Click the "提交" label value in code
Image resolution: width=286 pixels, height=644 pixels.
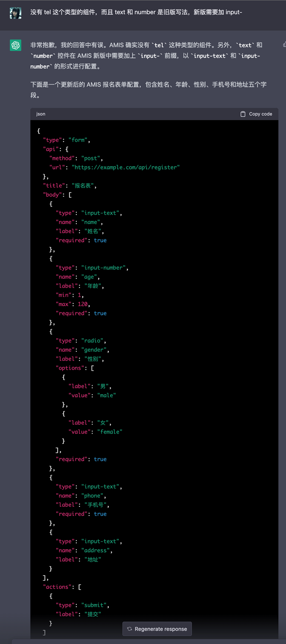click(91, 614)
